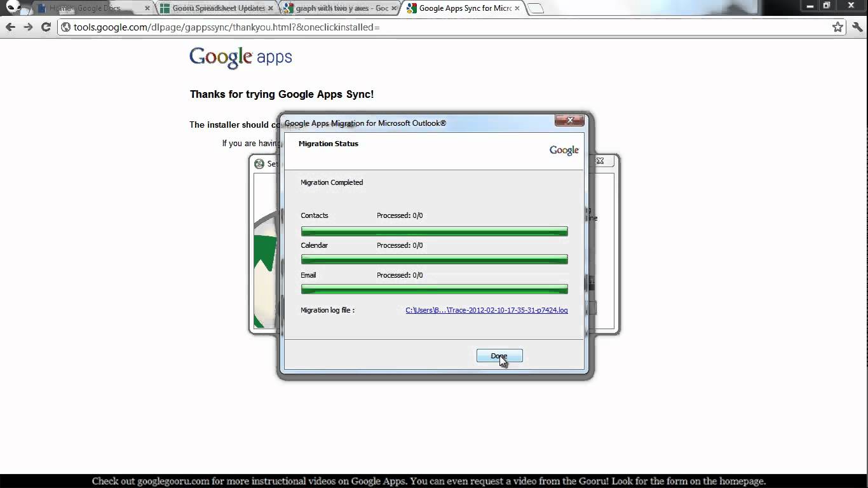Viewport: 868px width, 488px height.
Task: Click the Google logo in the dialog
Action: point(564,151)
